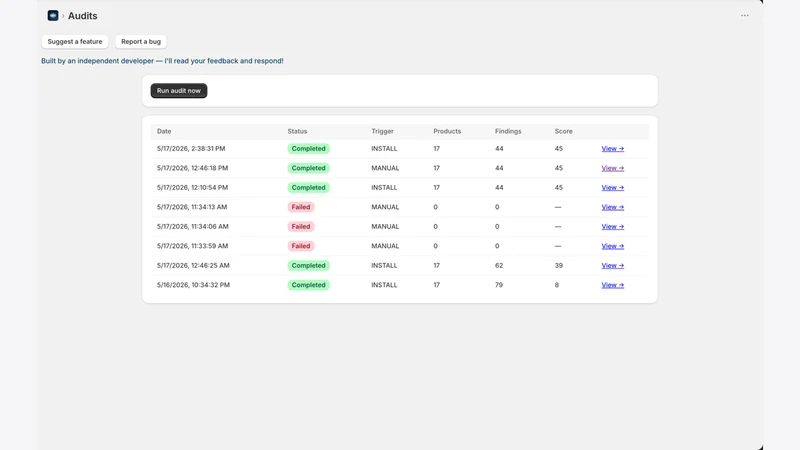Click MANUAL trigger on 11:34:13 AM row
This screenshot has height=450, width=800.
tap(385, 207)
